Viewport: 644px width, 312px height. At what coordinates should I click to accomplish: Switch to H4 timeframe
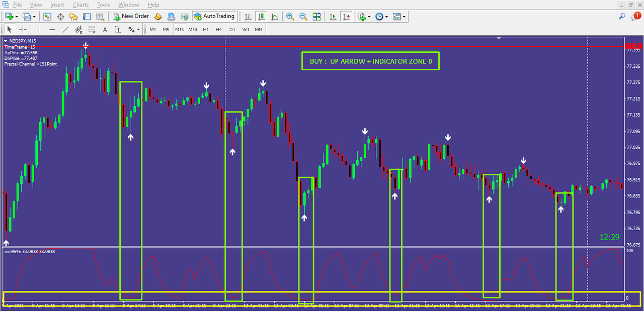point(219,29)
